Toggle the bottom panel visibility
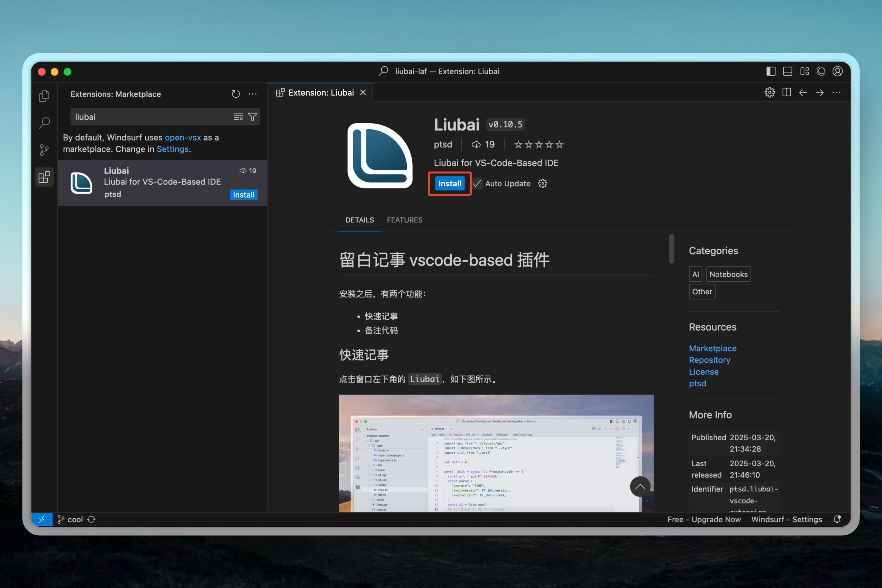This screenshot has height=588, width=882. tap(788, 71)
